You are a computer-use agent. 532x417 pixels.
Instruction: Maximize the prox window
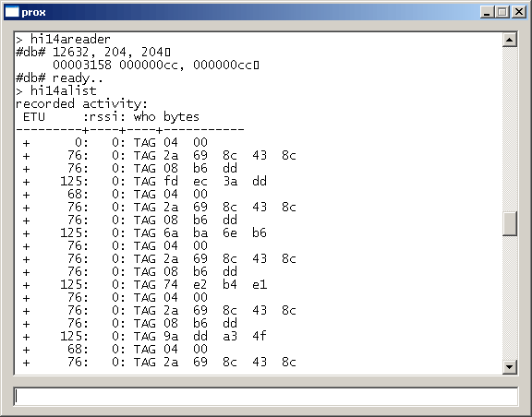502,12
